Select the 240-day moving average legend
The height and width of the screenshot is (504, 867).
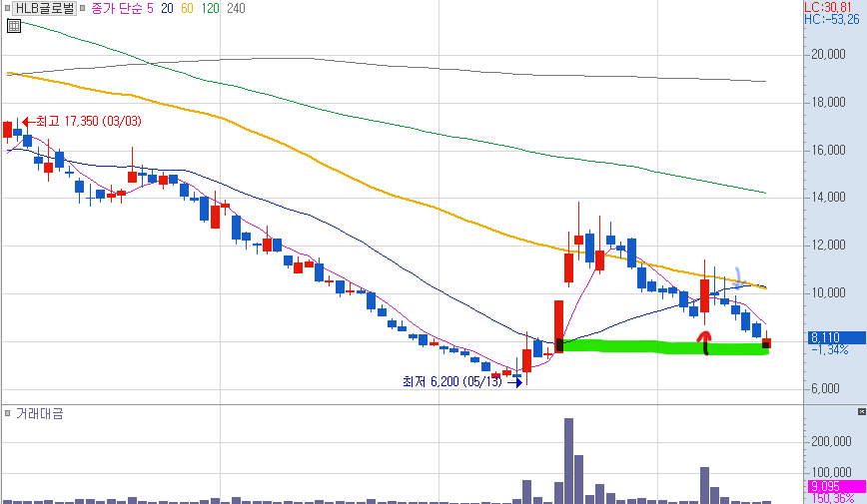(236, 8)
